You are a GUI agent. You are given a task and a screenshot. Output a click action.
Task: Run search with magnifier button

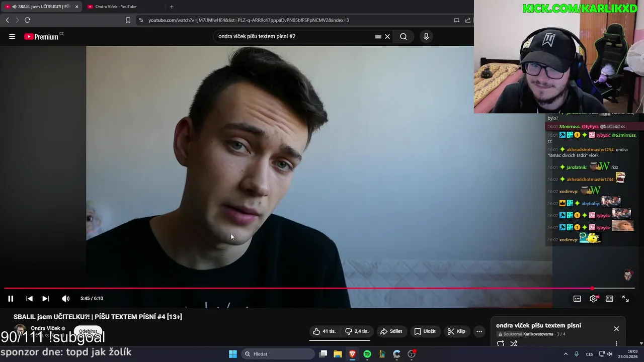(x=404, y=36)
